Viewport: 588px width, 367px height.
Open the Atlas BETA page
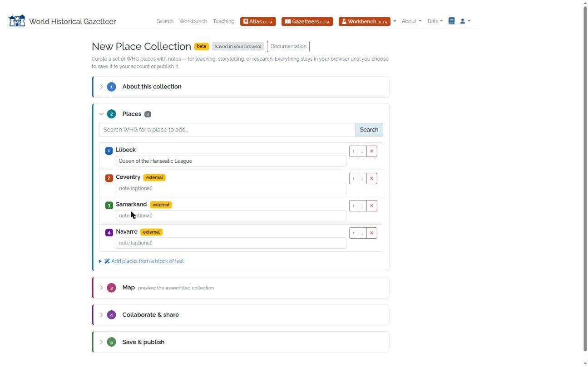258,21
